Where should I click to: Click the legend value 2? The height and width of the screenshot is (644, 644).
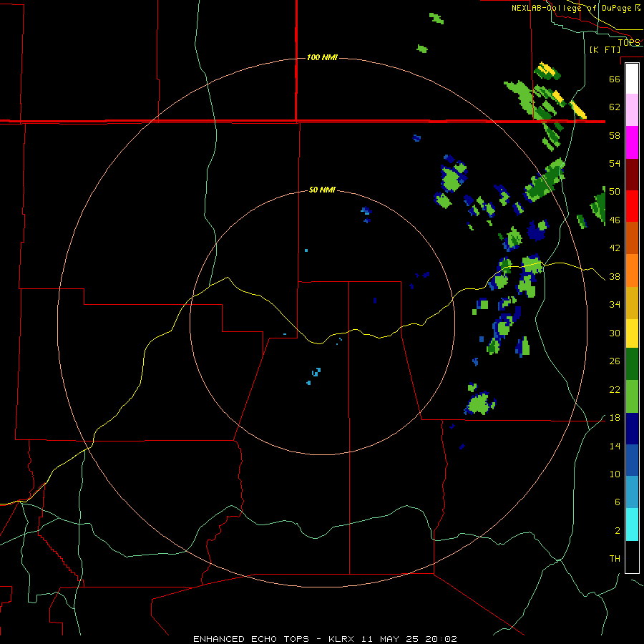617,531
